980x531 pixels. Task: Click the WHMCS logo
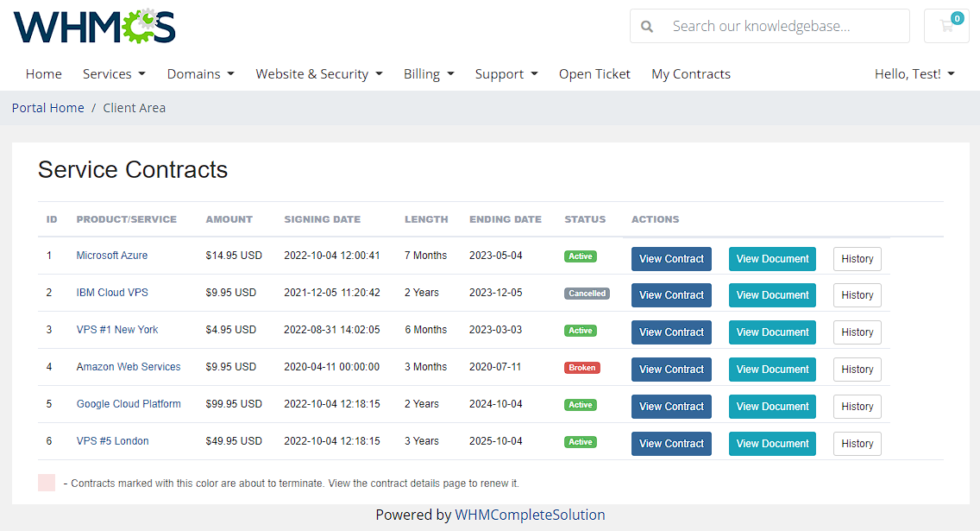pos(94,26)
